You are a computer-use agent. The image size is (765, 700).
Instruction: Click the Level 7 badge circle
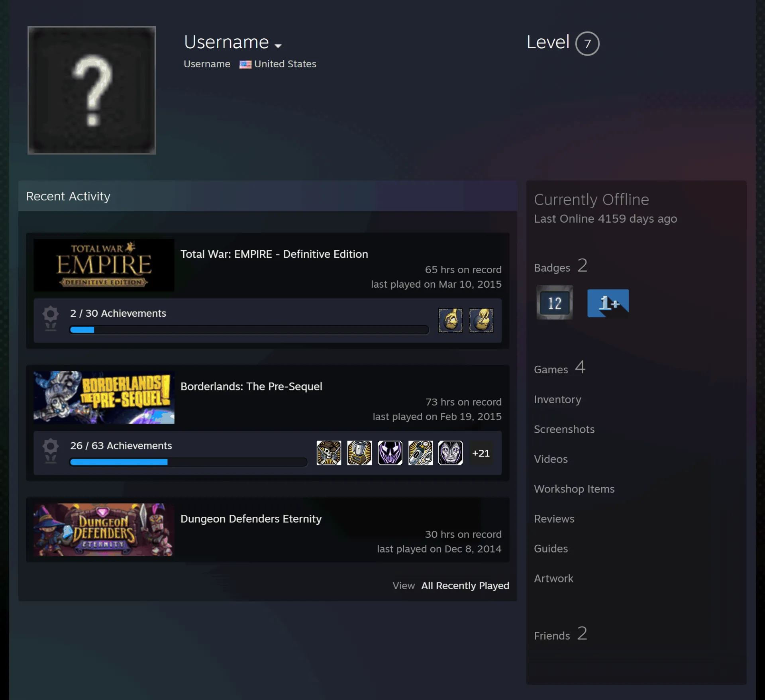(587, 43)
